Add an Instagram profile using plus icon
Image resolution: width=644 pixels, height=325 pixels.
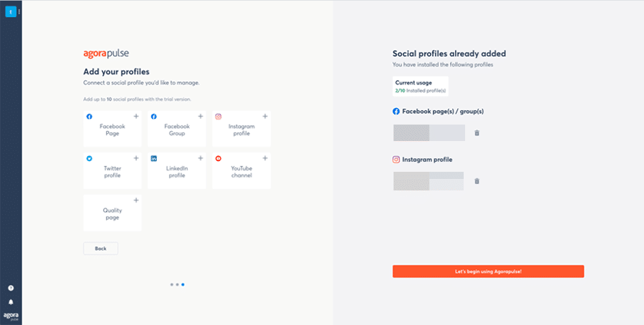(x=265, y=116)
